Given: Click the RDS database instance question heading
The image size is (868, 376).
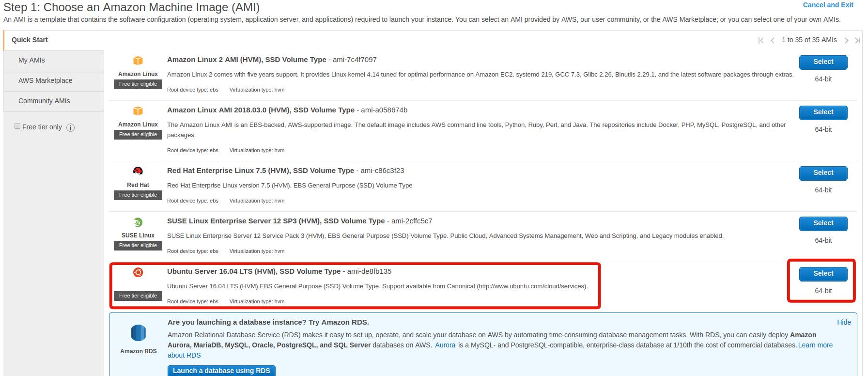Looking at the screenshot, I should [268, 322].
